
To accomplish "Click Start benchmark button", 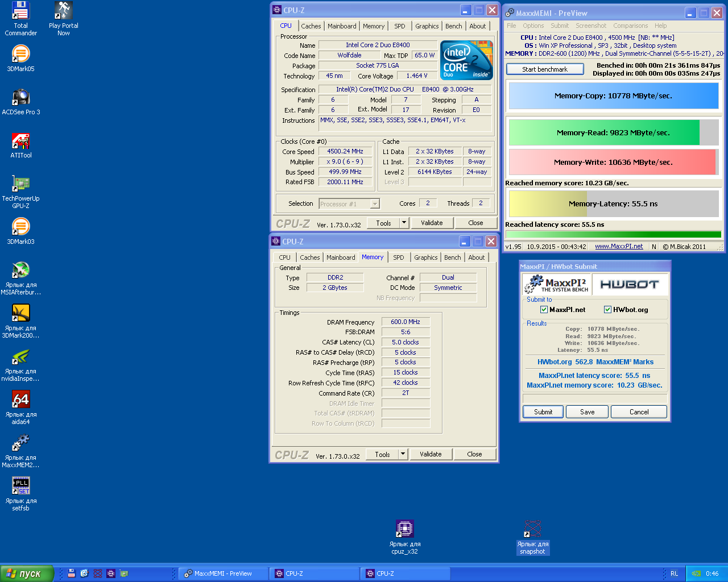I will (545, 69).
